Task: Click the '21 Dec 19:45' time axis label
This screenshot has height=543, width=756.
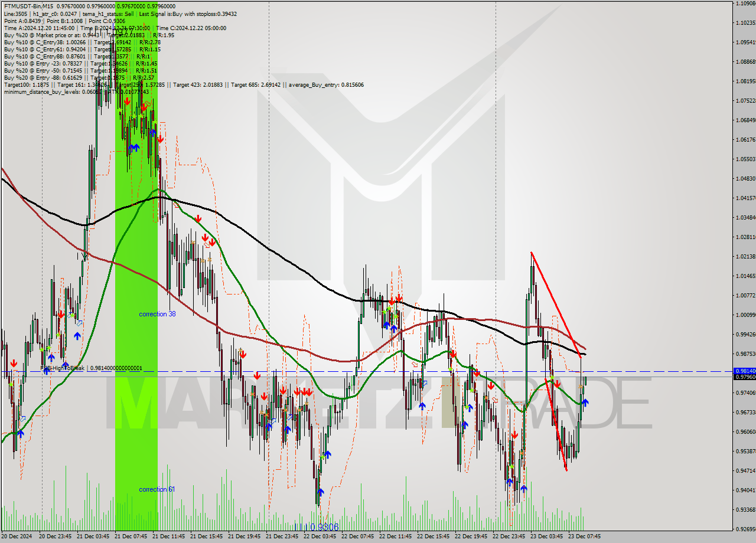Action: 245,537
